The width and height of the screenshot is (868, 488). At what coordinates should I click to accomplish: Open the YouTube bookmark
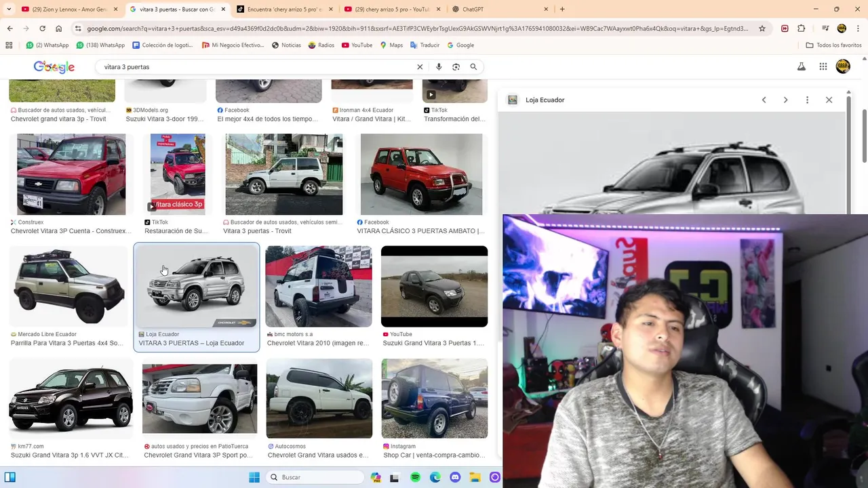[x=357, y=45]
